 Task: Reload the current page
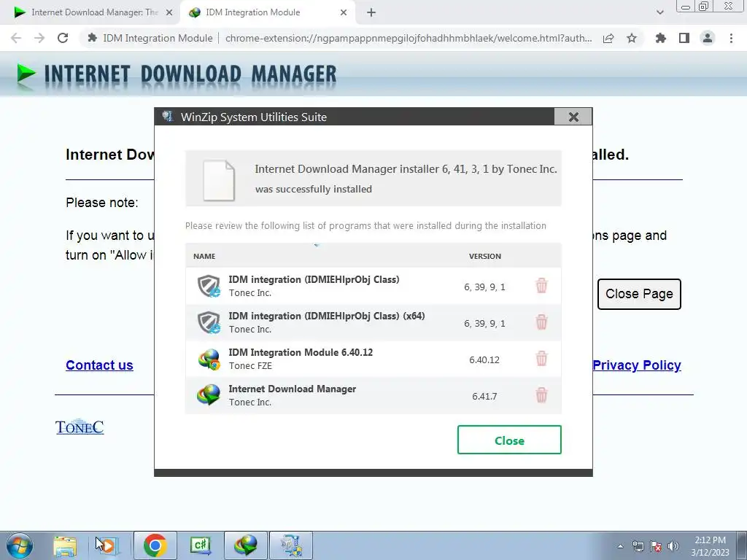click(63, 38)
